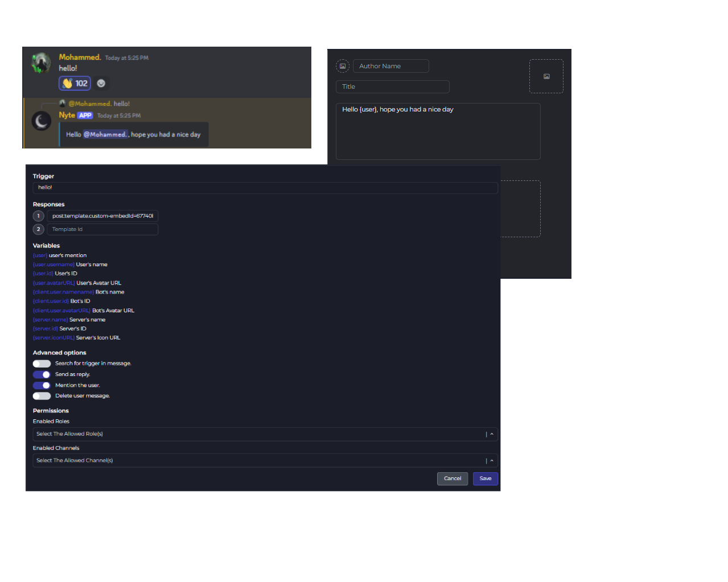Collapse the Enabled Roles selector chevron
728x582 pixels.
point(491,434)
